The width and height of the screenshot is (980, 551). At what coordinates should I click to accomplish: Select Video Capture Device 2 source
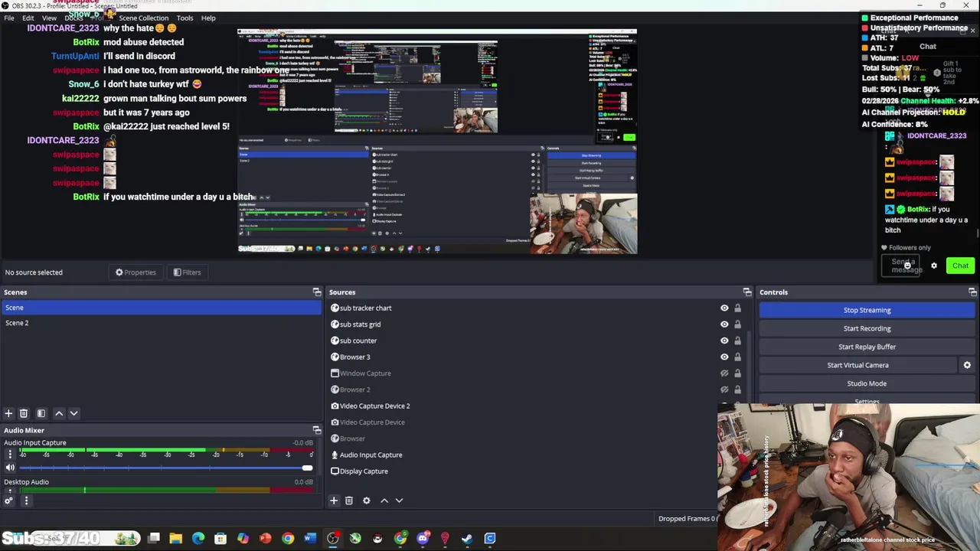(374, 406)
